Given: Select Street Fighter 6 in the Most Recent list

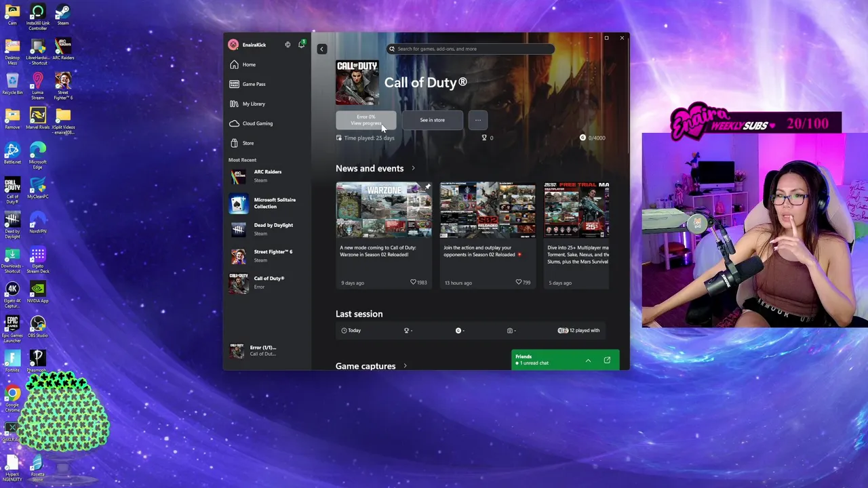Looking at the screenshot, I should [267, 256].
